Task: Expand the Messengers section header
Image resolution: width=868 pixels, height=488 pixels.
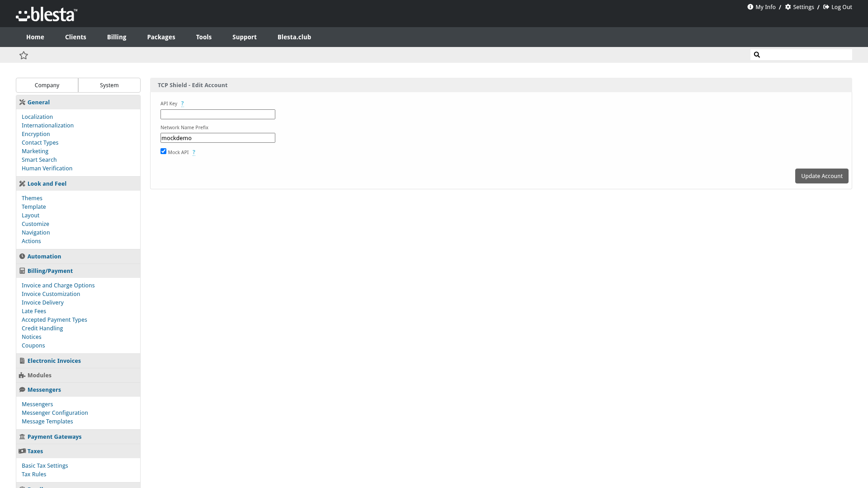Action: tap(78, 389)
